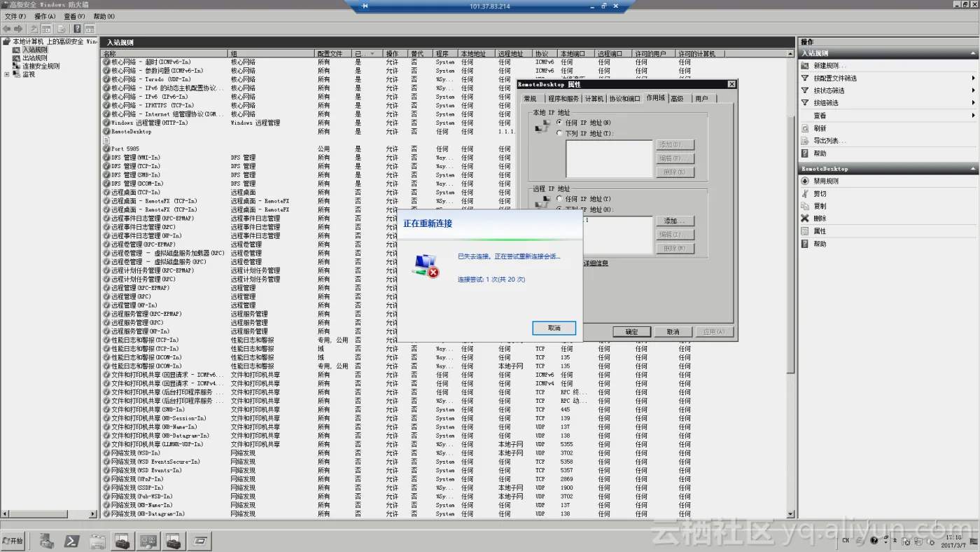Click the Properties (属性) icon in Actions pane
Screen dimensions: 980x552
pos(805,231)
